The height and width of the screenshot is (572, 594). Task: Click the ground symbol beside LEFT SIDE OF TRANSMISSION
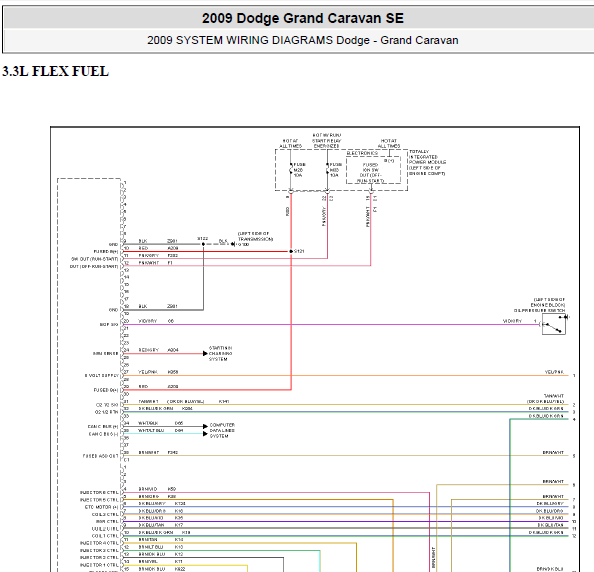point(233,244)
